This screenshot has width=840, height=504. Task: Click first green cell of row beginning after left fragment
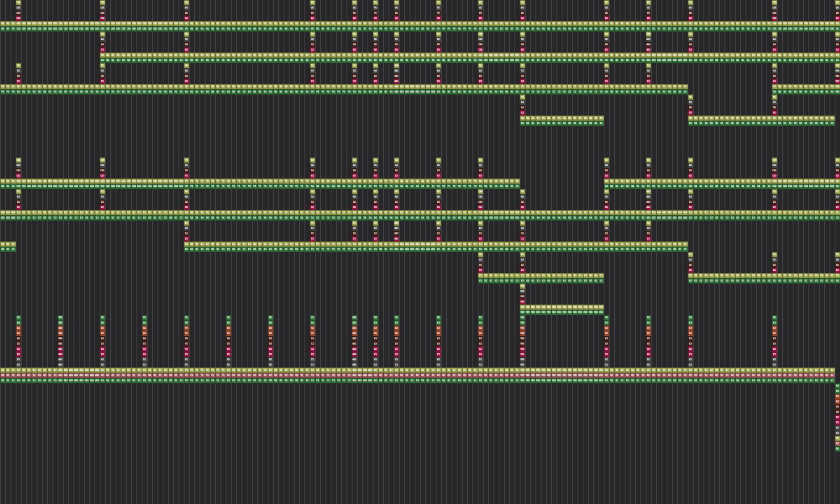tap(186, 249)
